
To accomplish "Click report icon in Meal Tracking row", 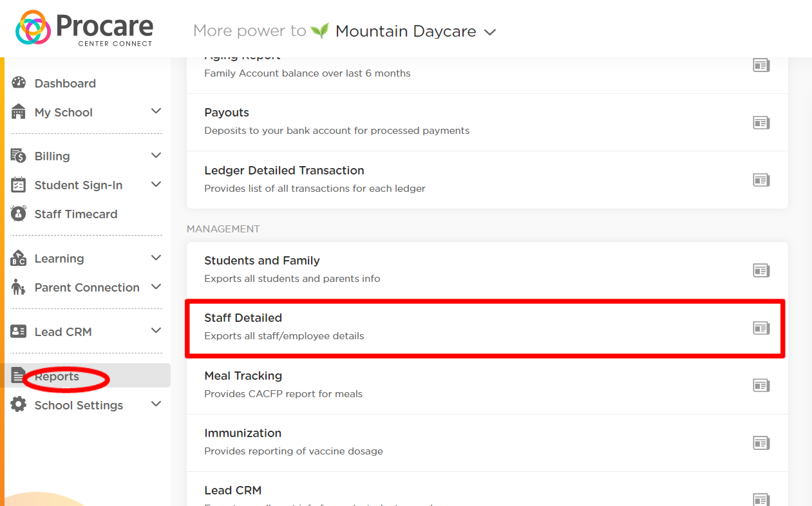I will click(x=761, y=386).
